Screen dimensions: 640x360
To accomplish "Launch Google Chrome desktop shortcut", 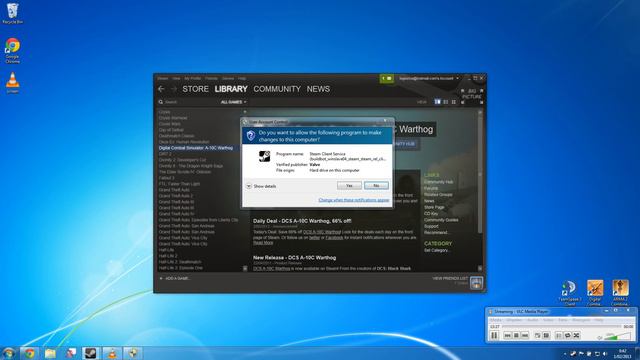I will pos(12,50).
